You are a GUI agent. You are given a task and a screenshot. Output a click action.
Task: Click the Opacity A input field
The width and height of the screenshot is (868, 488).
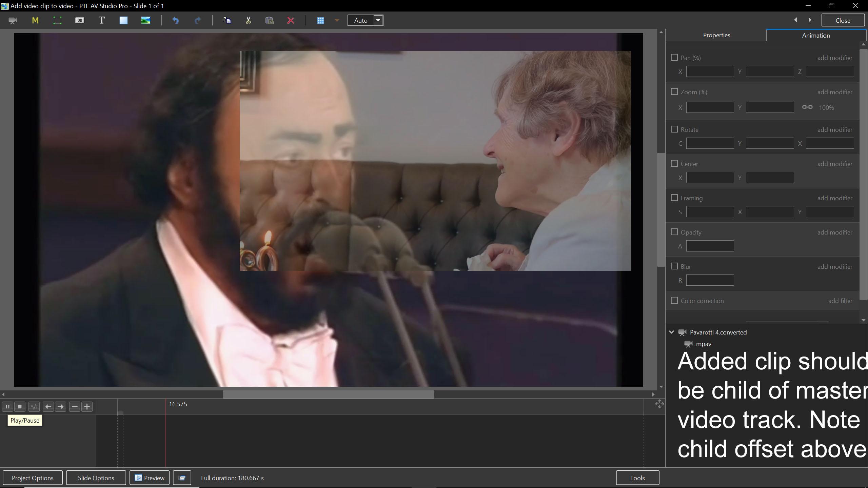[710, 246]
